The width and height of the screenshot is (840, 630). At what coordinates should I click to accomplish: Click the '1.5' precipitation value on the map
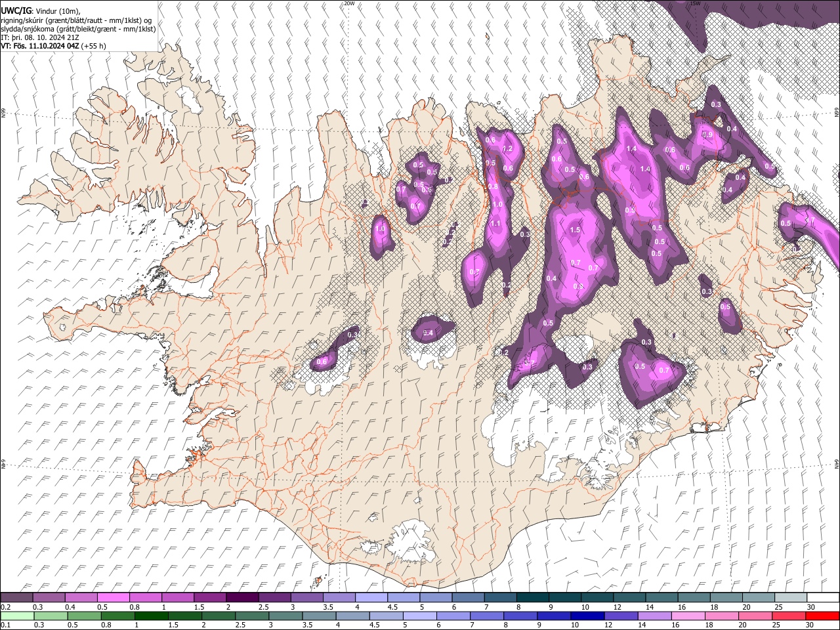point(575,230)
